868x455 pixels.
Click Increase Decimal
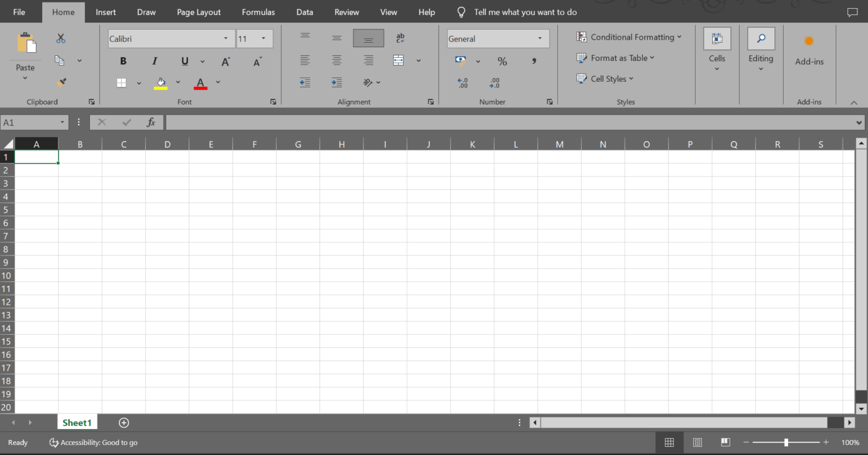[463, 82]
